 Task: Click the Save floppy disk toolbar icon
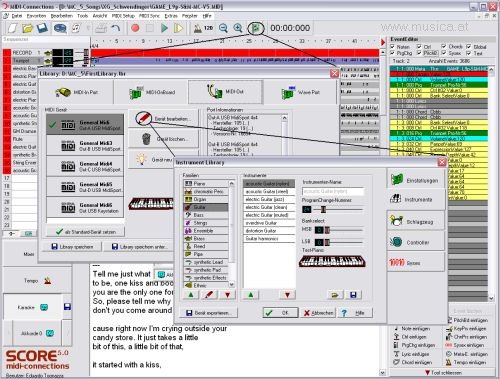pyautogui.click(x=42, y=28)
